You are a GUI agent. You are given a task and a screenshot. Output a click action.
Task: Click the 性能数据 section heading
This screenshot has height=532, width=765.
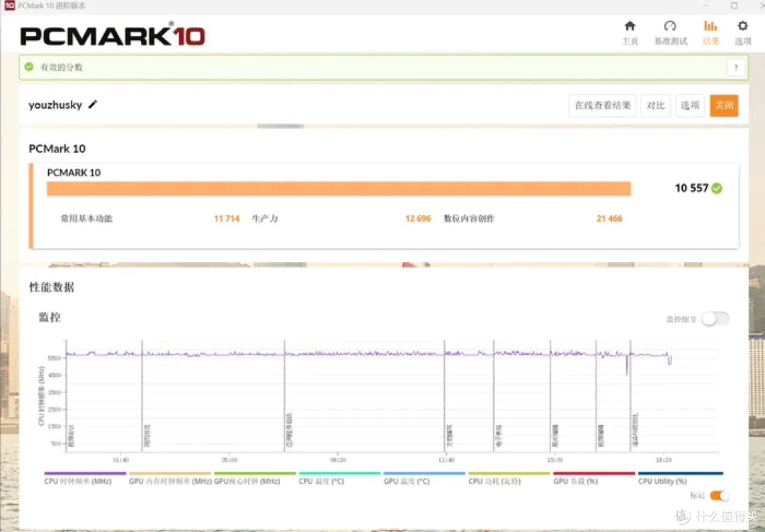pos(52,287)
